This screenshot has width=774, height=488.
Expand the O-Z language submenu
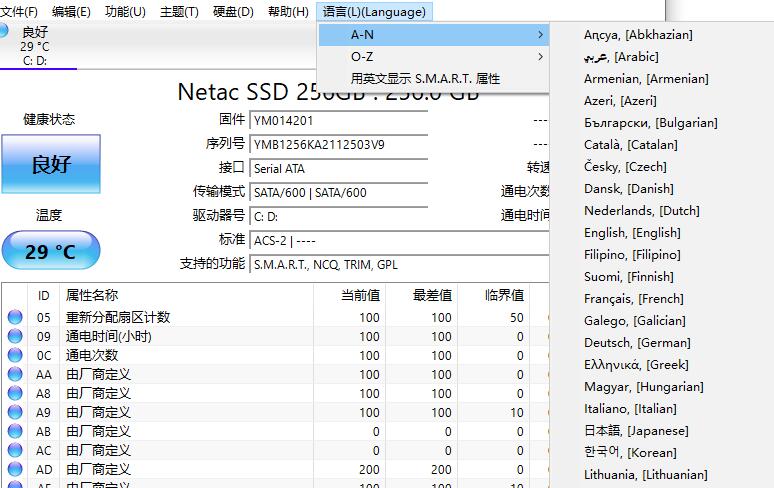tap(433, 57)
